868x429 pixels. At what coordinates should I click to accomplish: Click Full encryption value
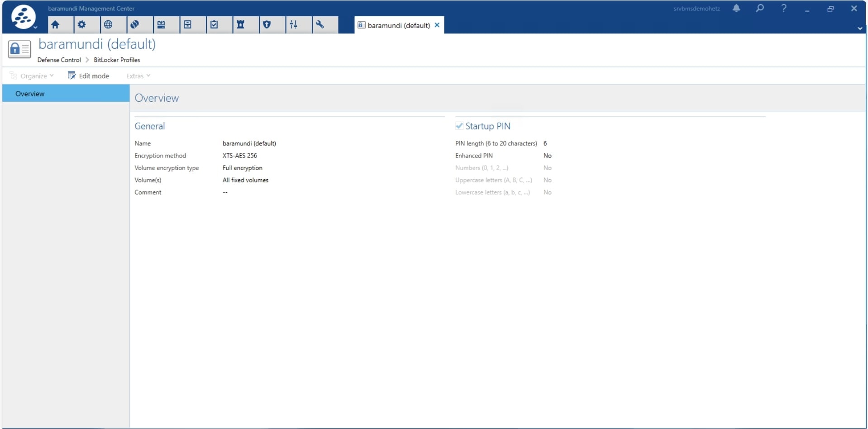pos(243,168)
